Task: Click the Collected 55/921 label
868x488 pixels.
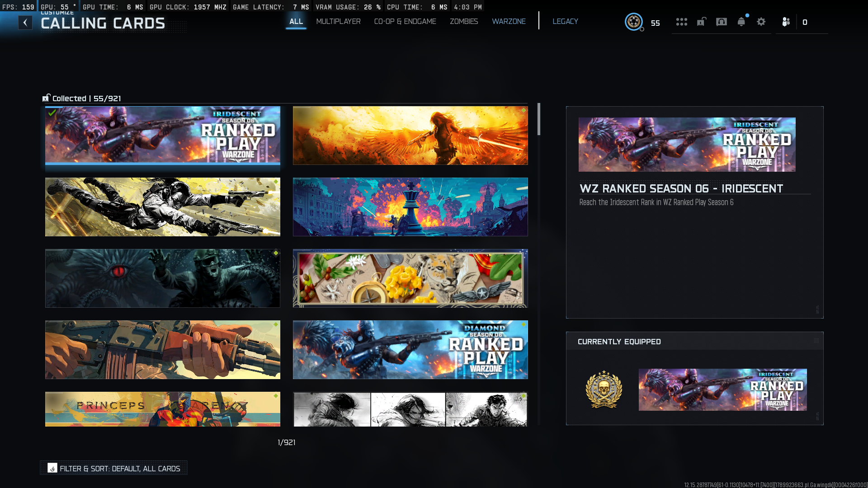Action: click(x=86, y=98)
